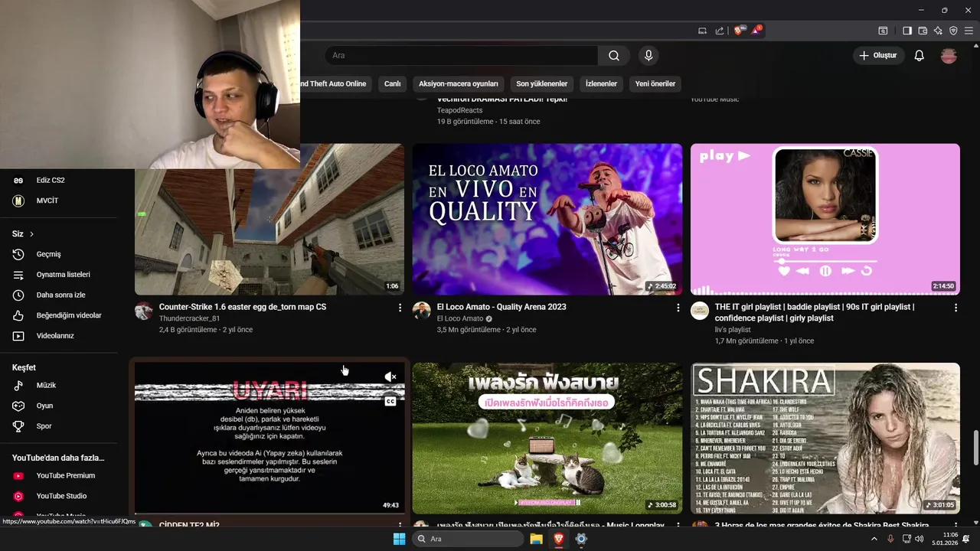Open the account avatar menu

949,55
